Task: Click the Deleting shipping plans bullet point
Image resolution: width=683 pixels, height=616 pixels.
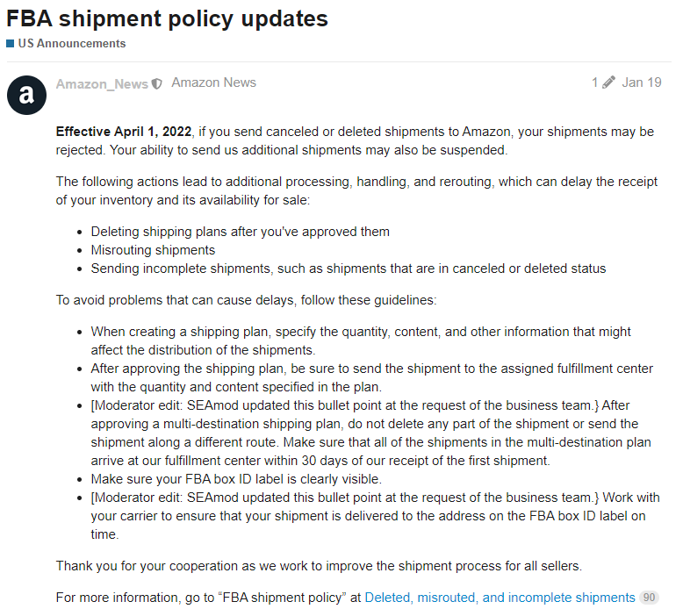Action: (x=240, y=232)
